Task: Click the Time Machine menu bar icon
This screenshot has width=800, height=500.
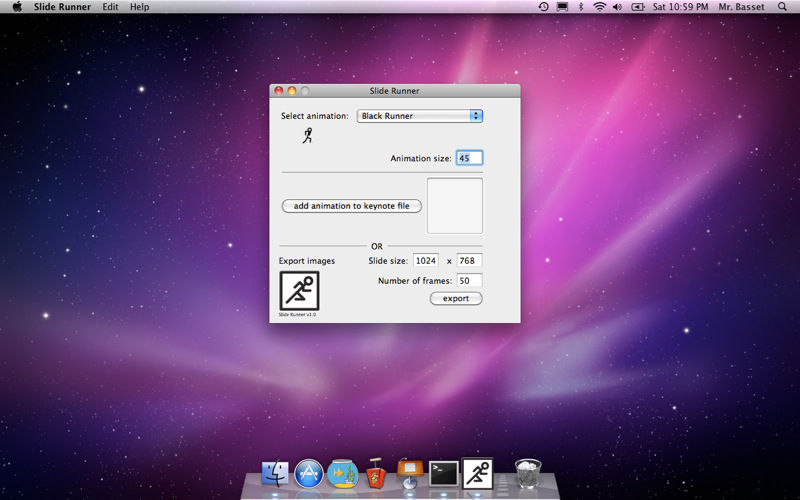Action: tap(543, 7)
